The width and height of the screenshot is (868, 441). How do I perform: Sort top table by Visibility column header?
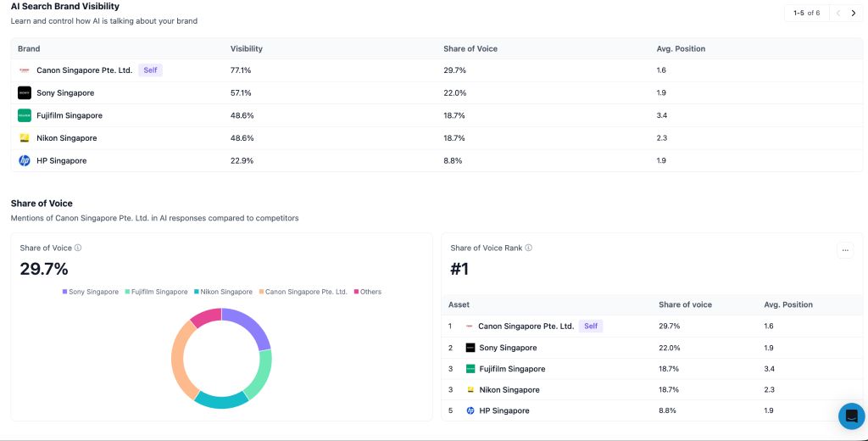coord(247,48)
